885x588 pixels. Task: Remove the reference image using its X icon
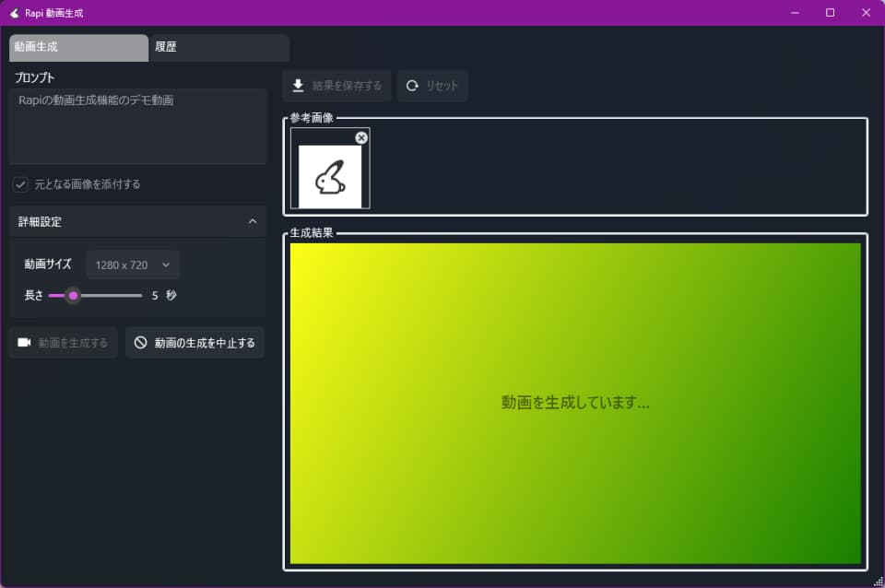pyautogui.click(x=360, y=137)
